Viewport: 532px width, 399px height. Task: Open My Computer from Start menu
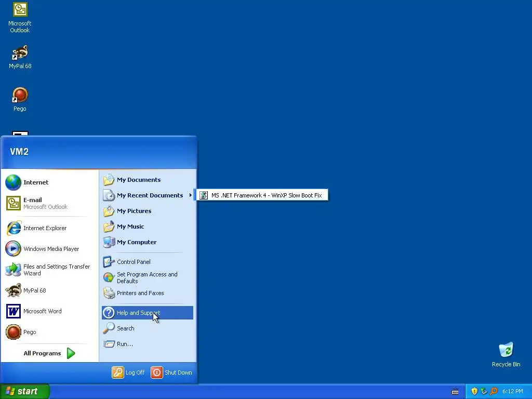click(x=147, y=242)
